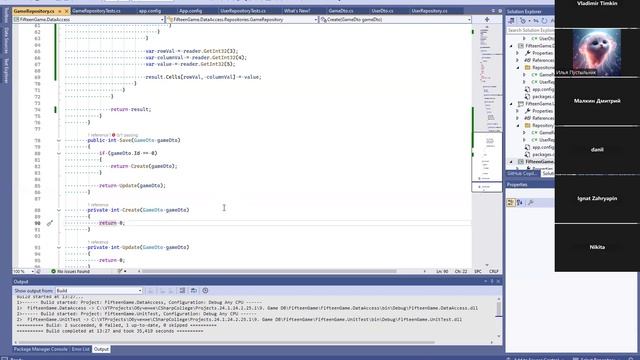
Task: Open the Error List tab
Action: click(x=80, y=349)
